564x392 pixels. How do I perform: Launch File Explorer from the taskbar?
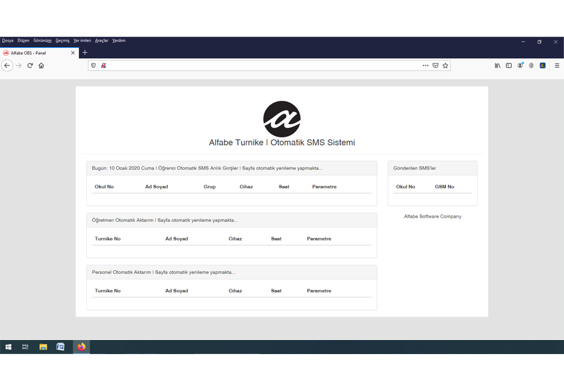tap(43, 347)
